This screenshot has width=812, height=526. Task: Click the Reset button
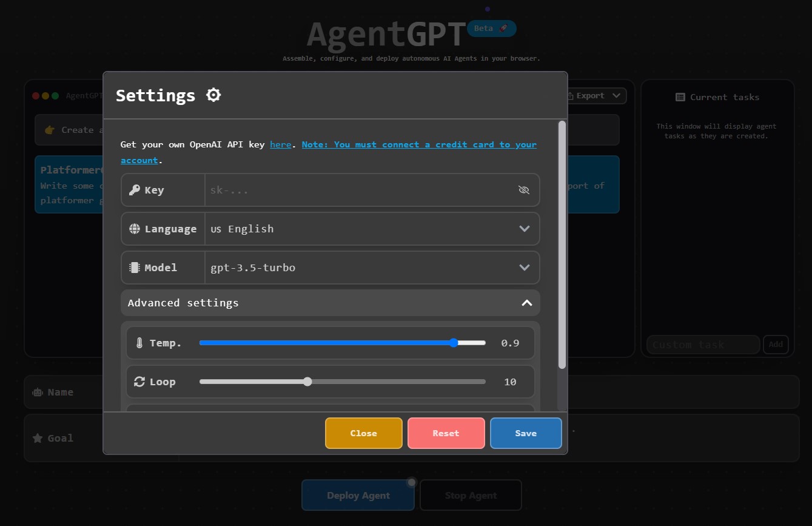click(x=446, y=433)
